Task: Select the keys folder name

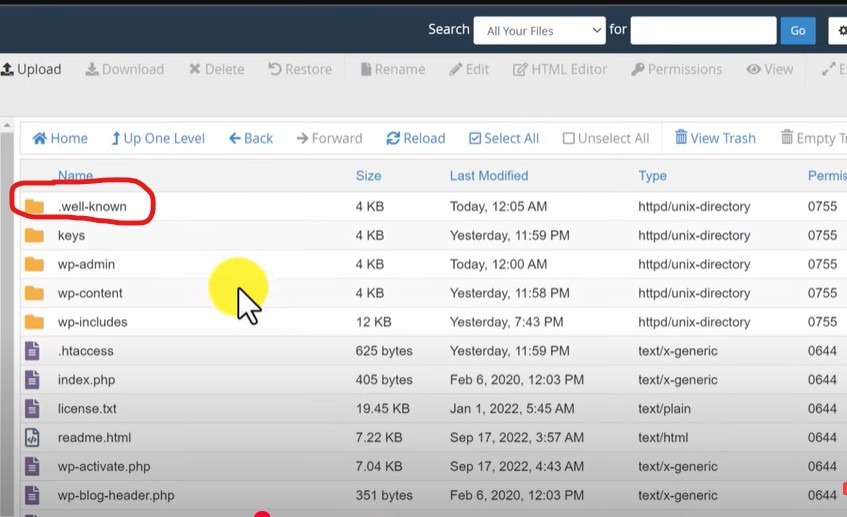Action: [71, 236]
